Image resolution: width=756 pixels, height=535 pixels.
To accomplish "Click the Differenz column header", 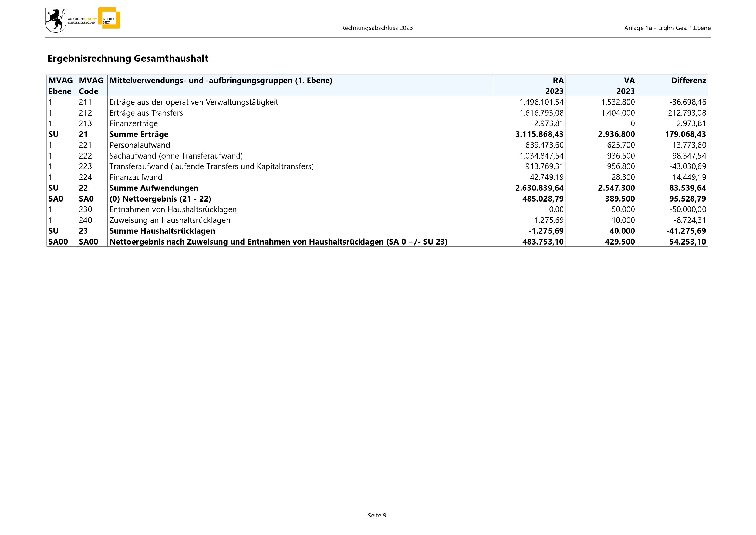I will pos(688,81).
